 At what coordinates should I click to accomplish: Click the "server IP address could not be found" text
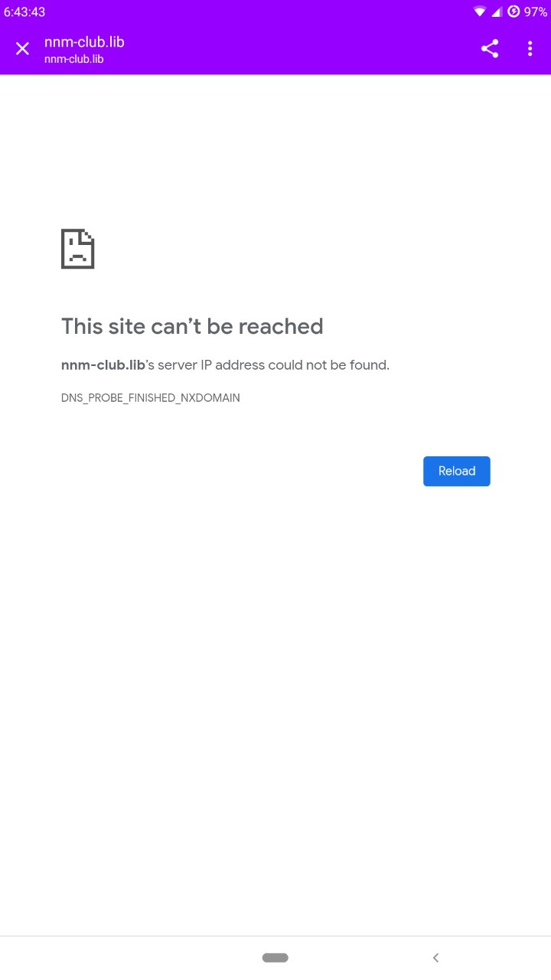point(273,365)
